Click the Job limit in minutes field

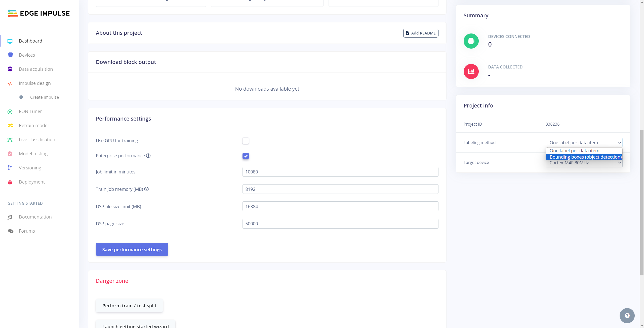340,172
